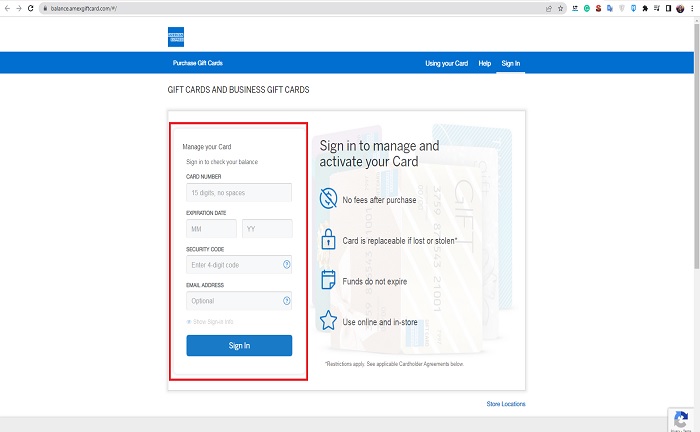This screenshot has height=432, width=700.
Task: Reload the page with the refresh icon
Action: coord(30,8)
